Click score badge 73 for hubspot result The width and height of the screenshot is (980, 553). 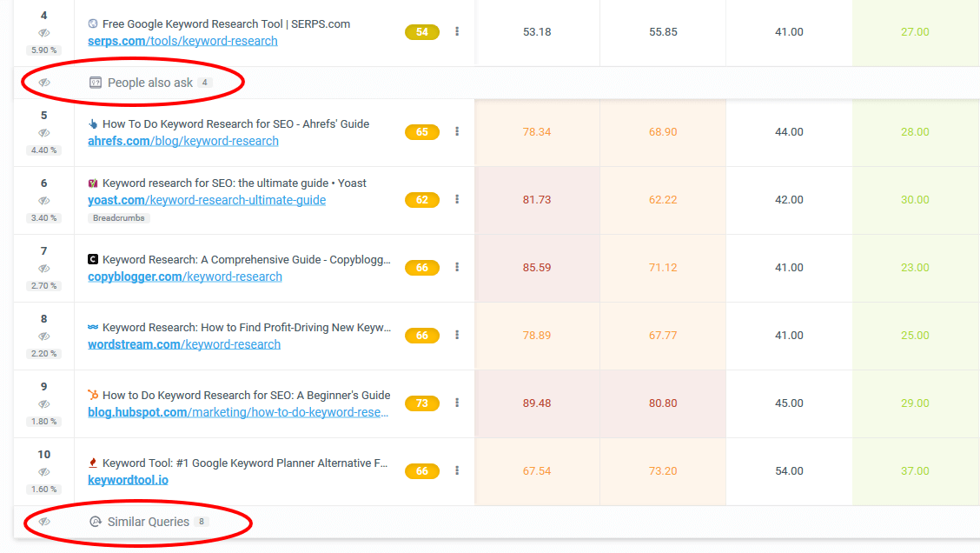pos(422,403)
